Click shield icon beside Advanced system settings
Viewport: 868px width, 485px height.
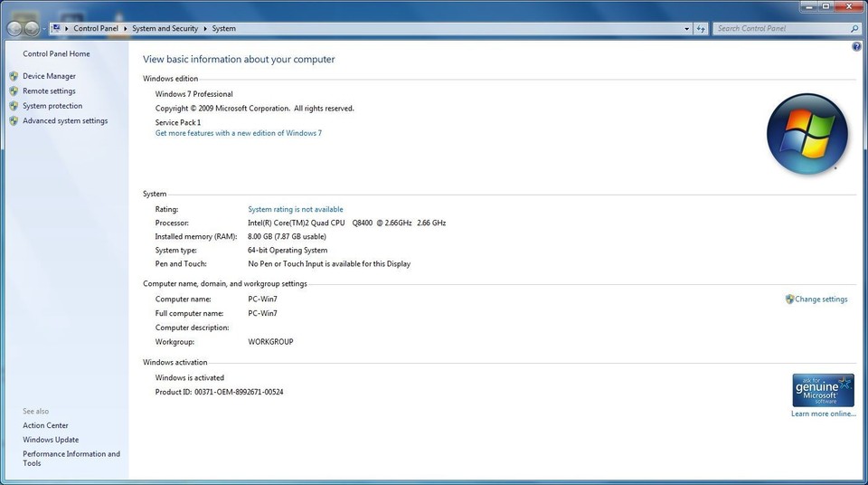click(14, 121)
